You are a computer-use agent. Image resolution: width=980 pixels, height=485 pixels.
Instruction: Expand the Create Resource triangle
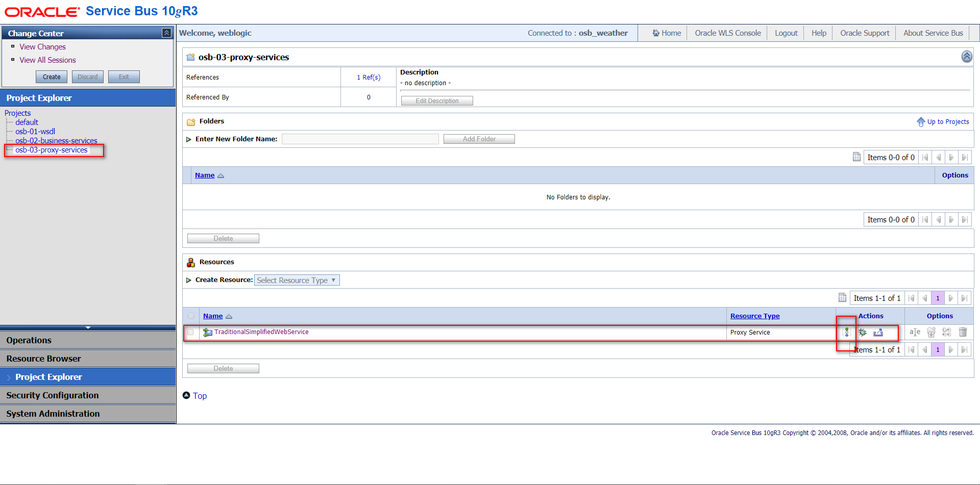coord(189,280)
